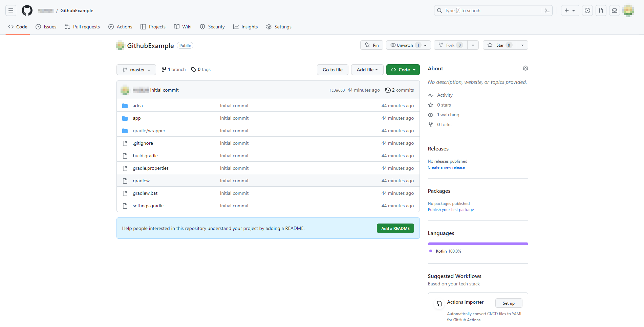Switch to the Issues tab
The image size is (644, 327).
point(46,27)
